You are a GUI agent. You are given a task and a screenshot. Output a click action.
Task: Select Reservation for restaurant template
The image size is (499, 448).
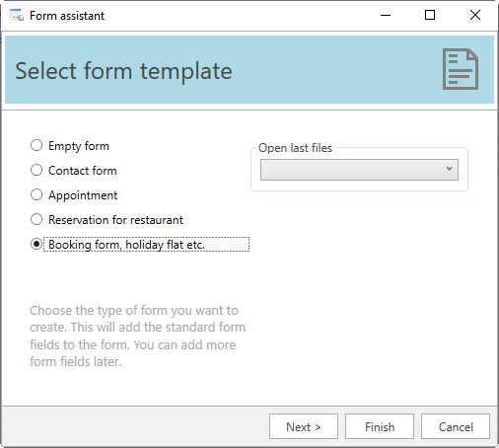tap(36, 219)
